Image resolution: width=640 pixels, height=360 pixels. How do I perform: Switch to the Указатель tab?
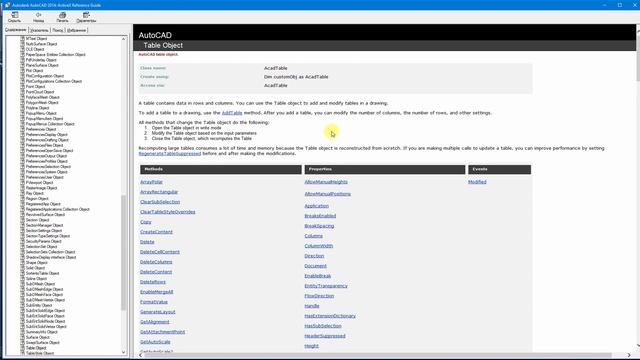39,30
